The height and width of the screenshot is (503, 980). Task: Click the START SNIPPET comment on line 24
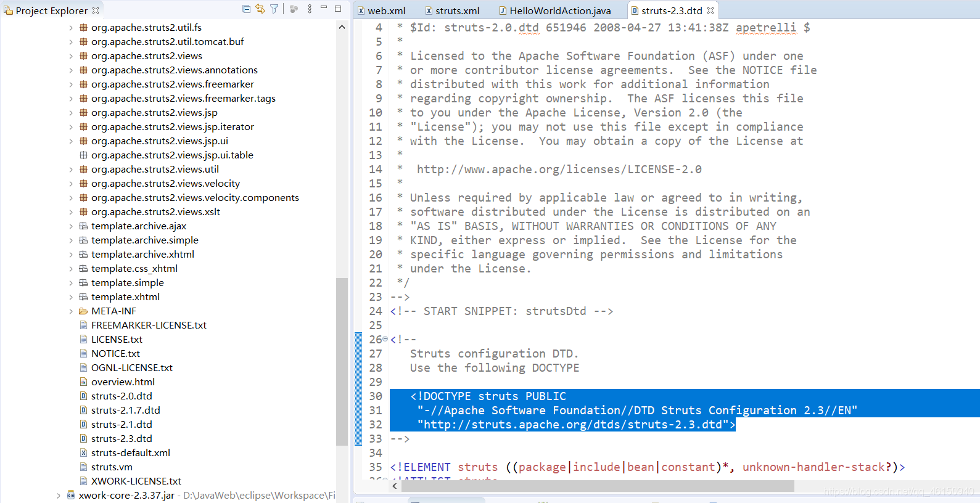[501, 311]
